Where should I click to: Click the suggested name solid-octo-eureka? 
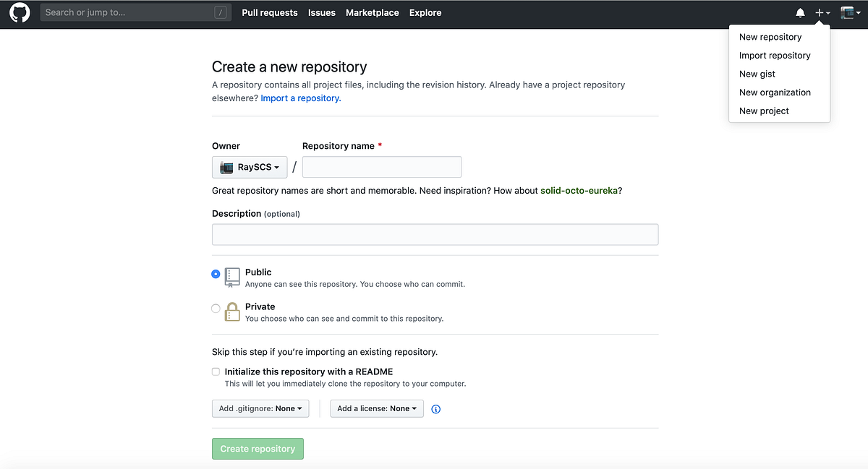(x=577, y=190)
